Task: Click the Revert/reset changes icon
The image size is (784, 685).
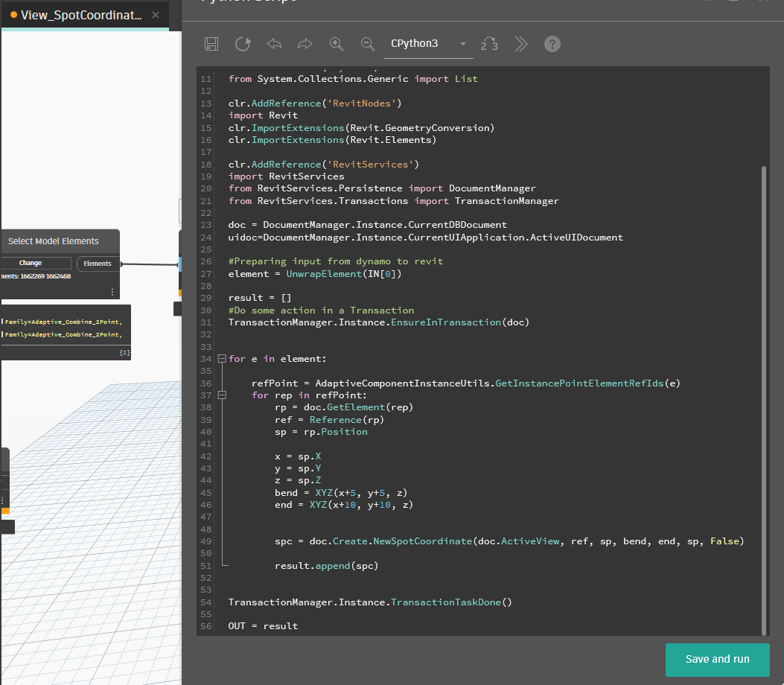Action: (x=243, y=44)
